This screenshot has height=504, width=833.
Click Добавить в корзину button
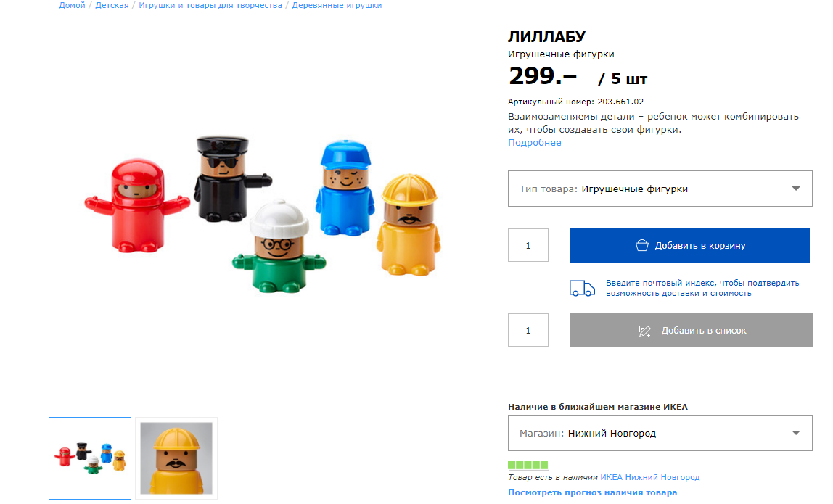pyautogui.click(x=689, y=245)
